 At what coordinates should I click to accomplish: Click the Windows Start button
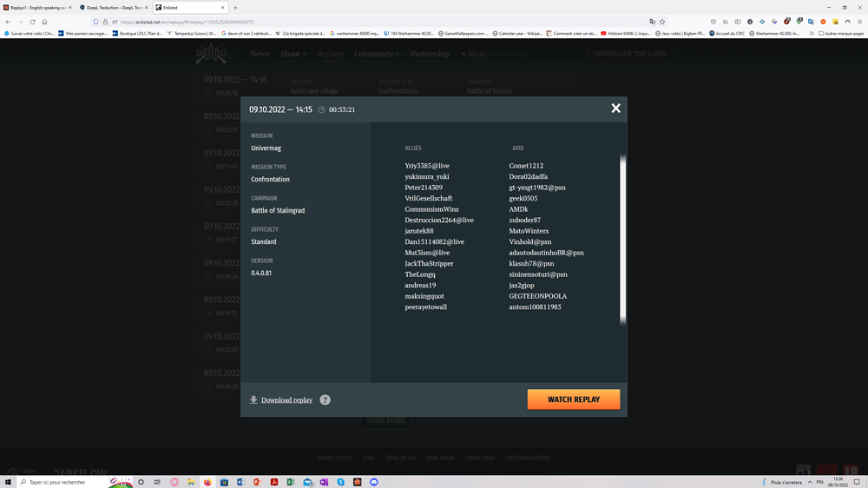coord(8,482)
